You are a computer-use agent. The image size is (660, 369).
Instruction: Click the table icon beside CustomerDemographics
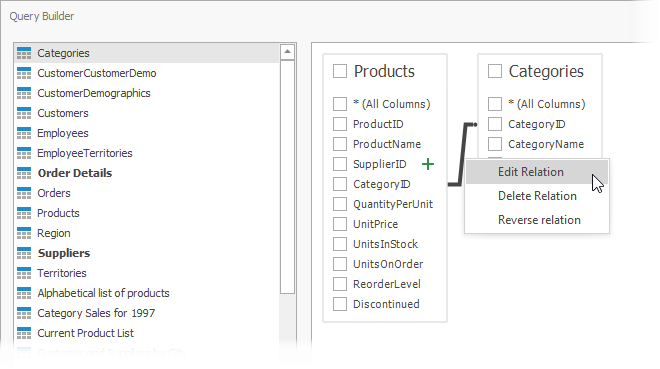(x=24, y=93)
